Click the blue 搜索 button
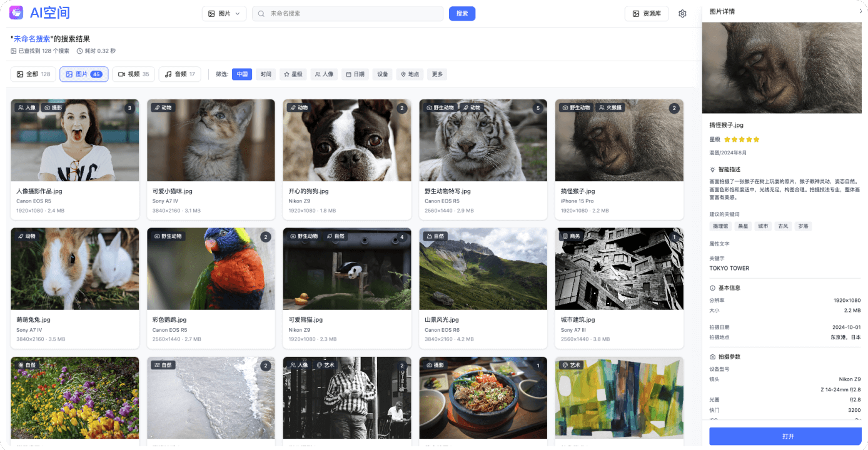 462,14
